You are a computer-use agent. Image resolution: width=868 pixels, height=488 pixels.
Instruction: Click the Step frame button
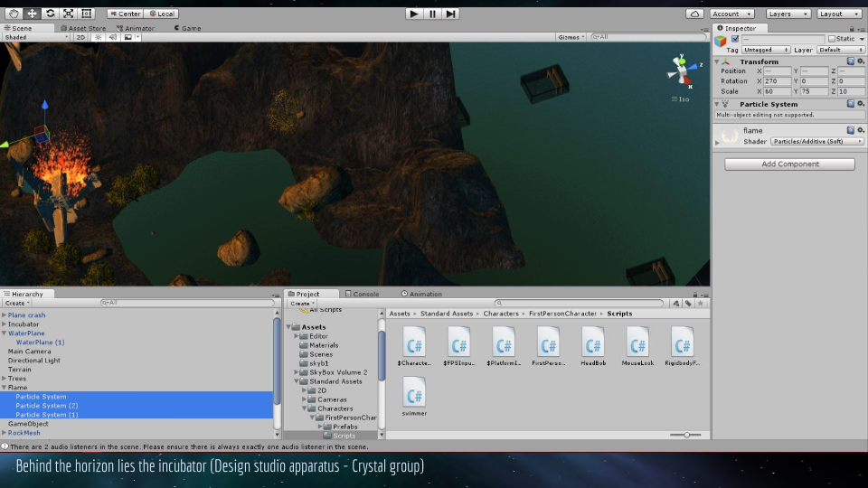pos(450,14)
